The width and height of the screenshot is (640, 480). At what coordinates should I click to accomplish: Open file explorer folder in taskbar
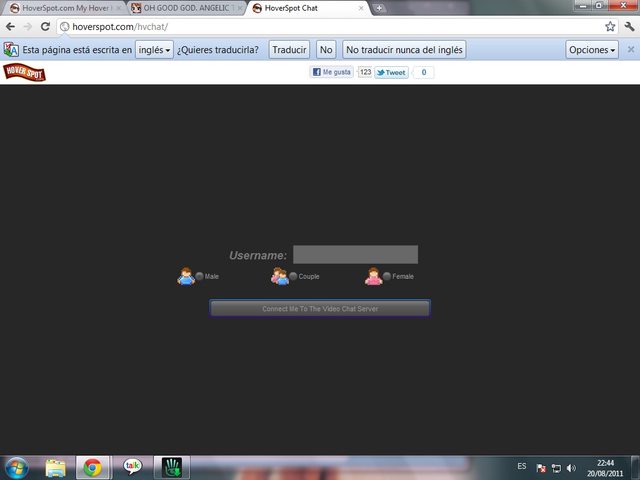pos(55,468)
